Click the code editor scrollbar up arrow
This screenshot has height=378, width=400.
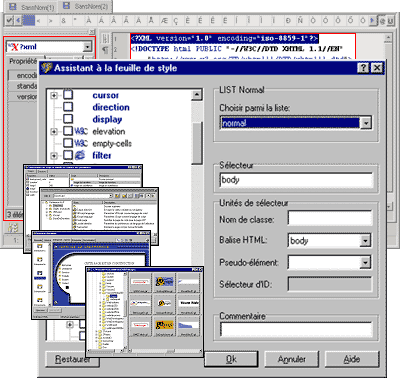pyautogui.click(x=388, y=38)
